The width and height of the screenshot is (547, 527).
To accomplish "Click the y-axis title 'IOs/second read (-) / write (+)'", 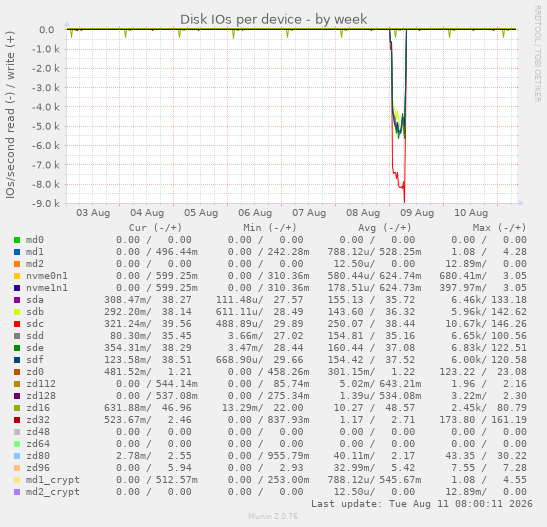I will coord(10,115).
